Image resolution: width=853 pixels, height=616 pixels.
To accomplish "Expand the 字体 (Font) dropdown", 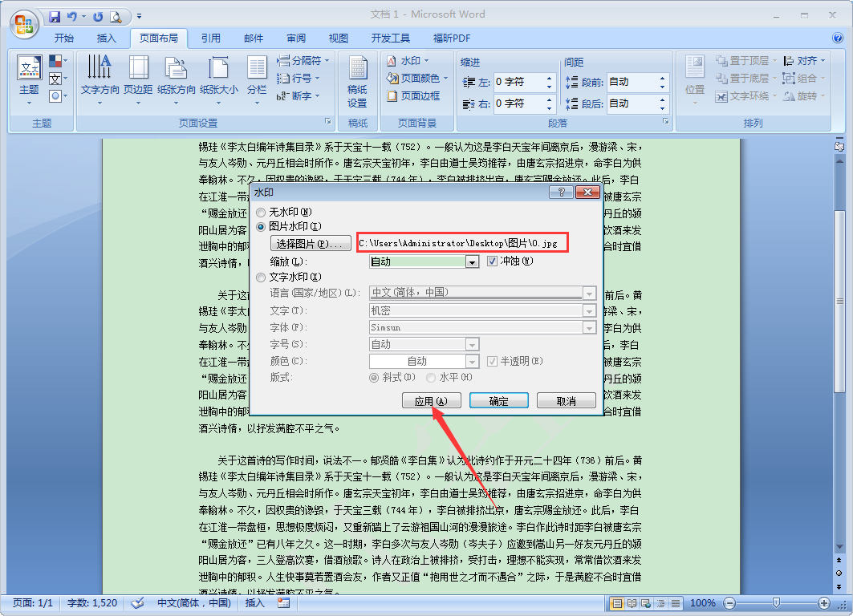I will pos(590,326).
